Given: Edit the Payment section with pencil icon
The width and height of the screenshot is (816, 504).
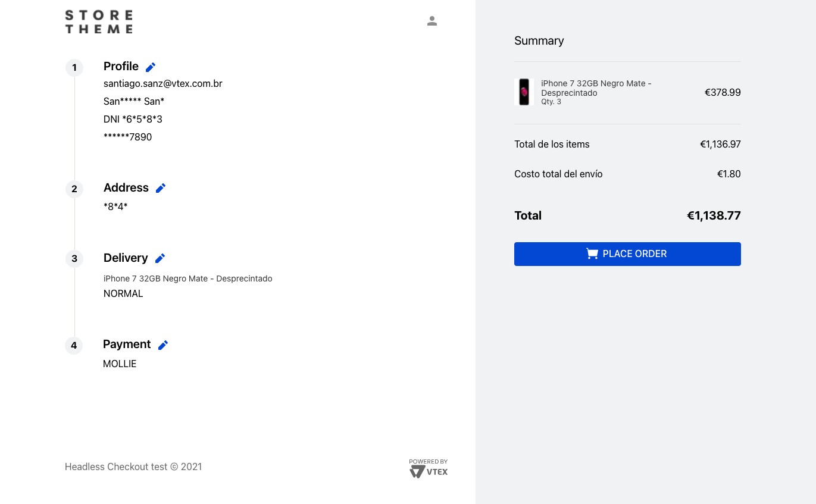Looking at the screenshot, I should (163, 345).
